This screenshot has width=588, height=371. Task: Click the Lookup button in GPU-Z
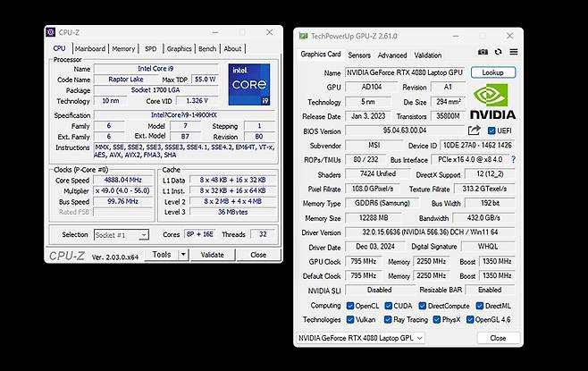point(493,72)
